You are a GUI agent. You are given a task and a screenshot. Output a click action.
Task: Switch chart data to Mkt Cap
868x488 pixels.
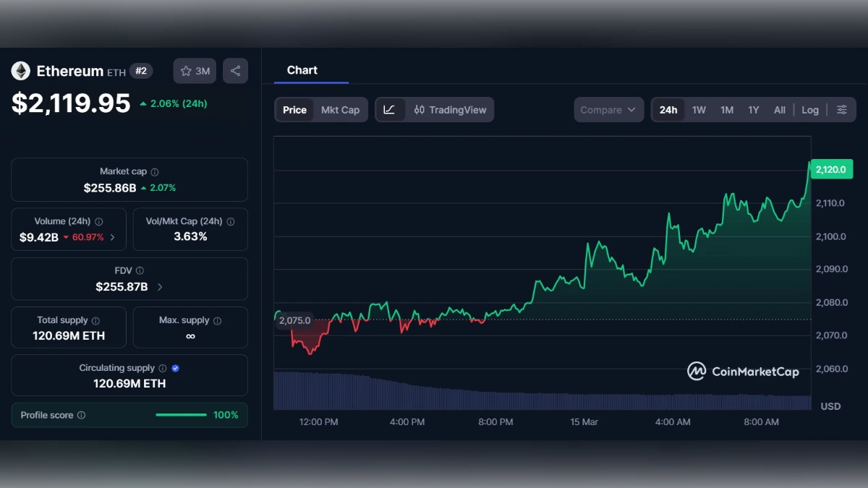pyautogui.click(x=341, y=110)
